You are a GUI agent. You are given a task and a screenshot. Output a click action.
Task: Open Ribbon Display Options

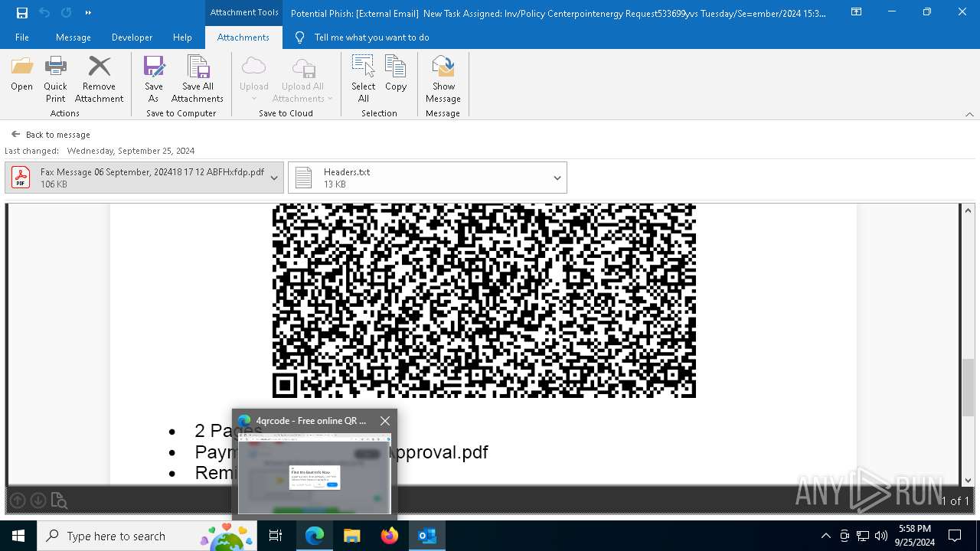[x=857, y=12]
